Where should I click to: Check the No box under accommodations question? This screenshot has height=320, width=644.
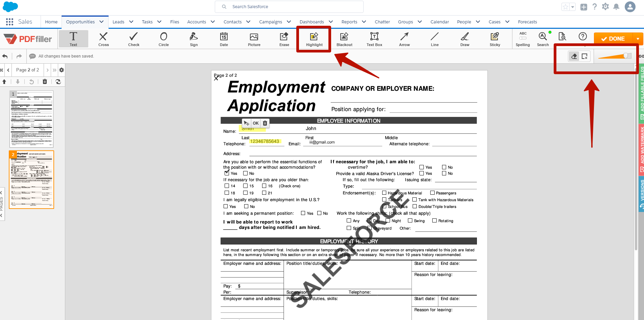[x=246, y=173]
